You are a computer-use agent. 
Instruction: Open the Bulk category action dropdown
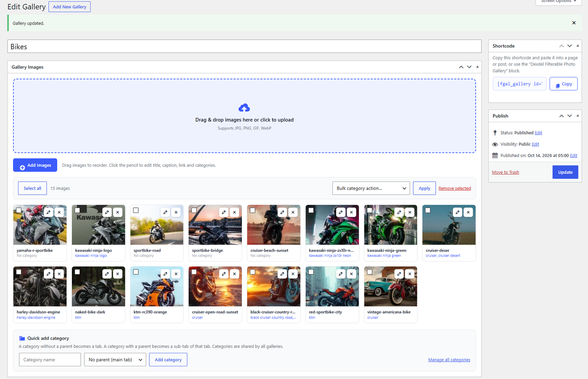tap(371, 188)
